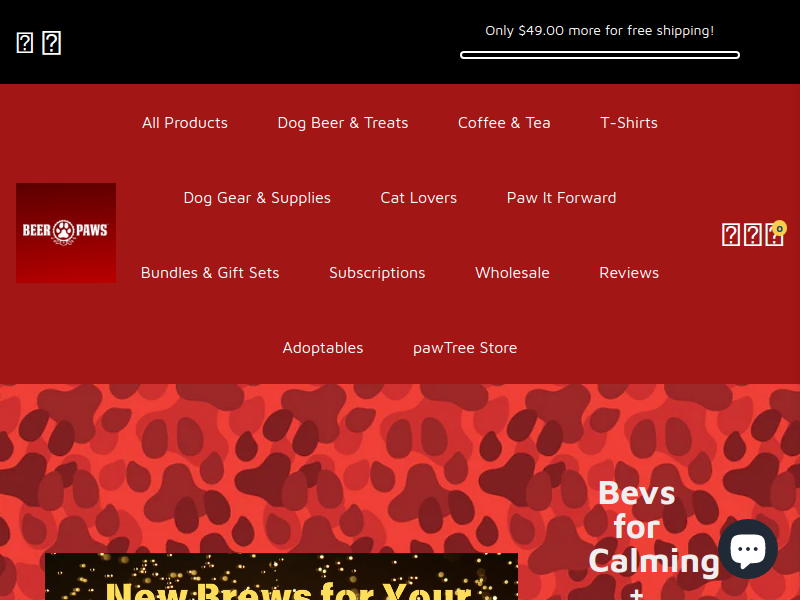Select T-Shirts menu item
800x600 pixels.
pos(629,122)
